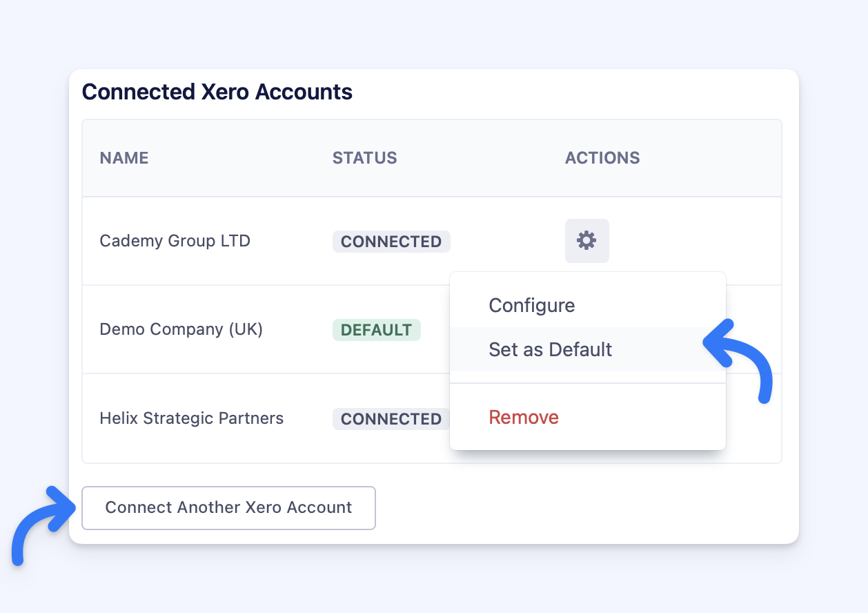This screenshot has height=613, width=868.
Task: Choose Set as Default in the dropdown
Action: click(550, 349)
